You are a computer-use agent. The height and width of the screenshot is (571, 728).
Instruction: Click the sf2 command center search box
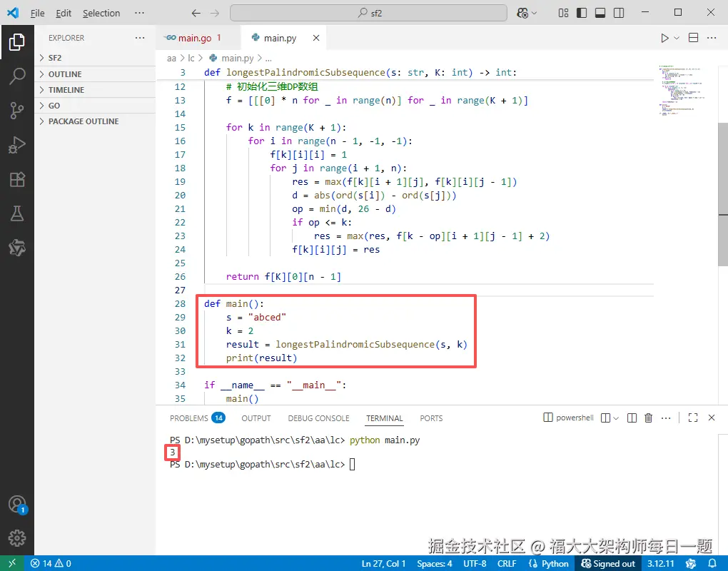tap(368, 13)
